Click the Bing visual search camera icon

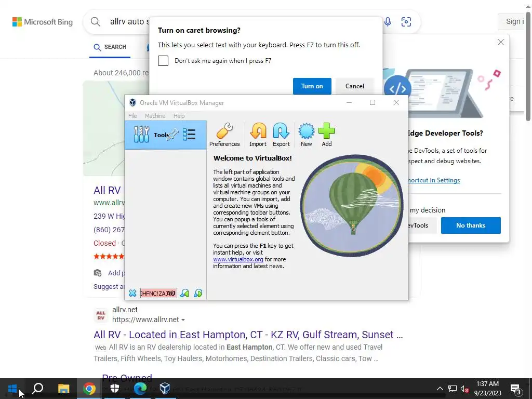coord(406,22)
